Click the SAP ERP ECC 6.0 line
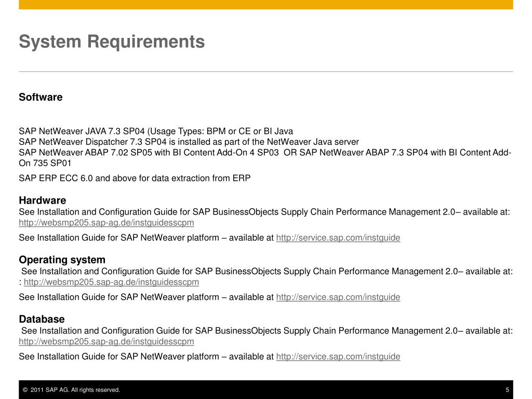This screenshot has height=399, width=532. pyautogui.click(x=135, y=178)
